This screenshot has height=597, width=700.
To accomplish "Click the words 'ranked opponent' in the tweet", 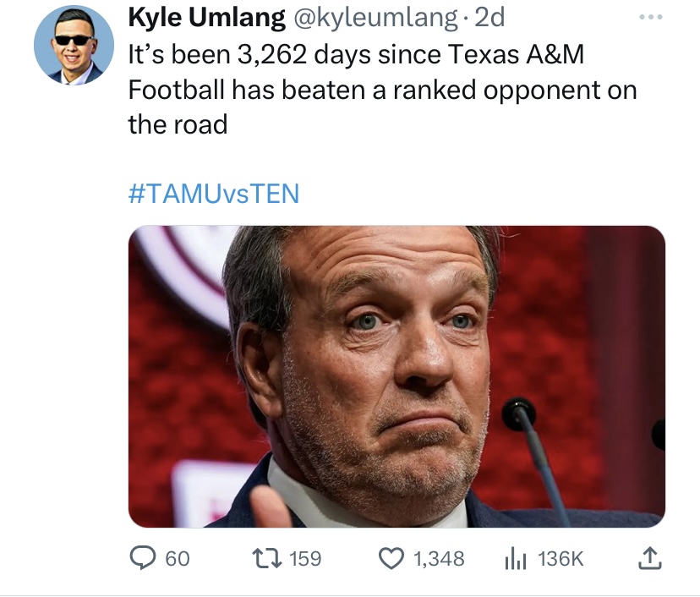I will (x=489, y=90).
